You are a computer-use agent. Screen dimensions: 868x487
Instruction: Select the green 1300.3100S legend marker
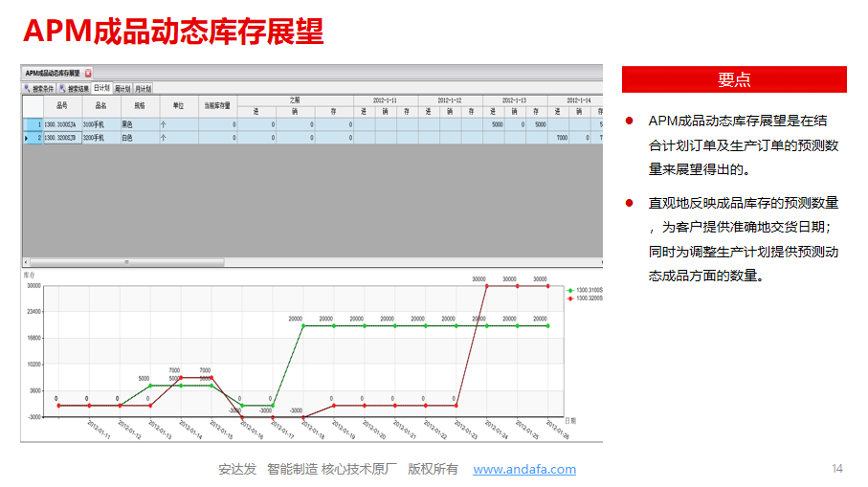[571, 290]
